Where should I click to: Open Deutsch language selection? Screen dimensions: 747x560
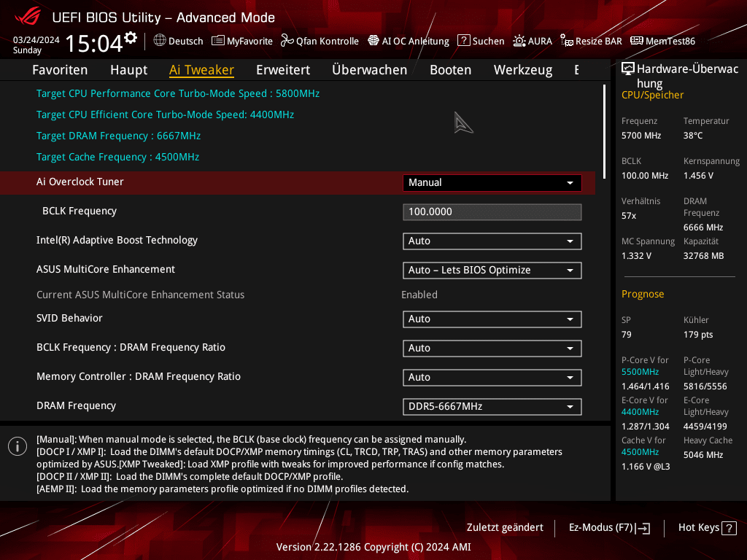click(x=178, y=41)
